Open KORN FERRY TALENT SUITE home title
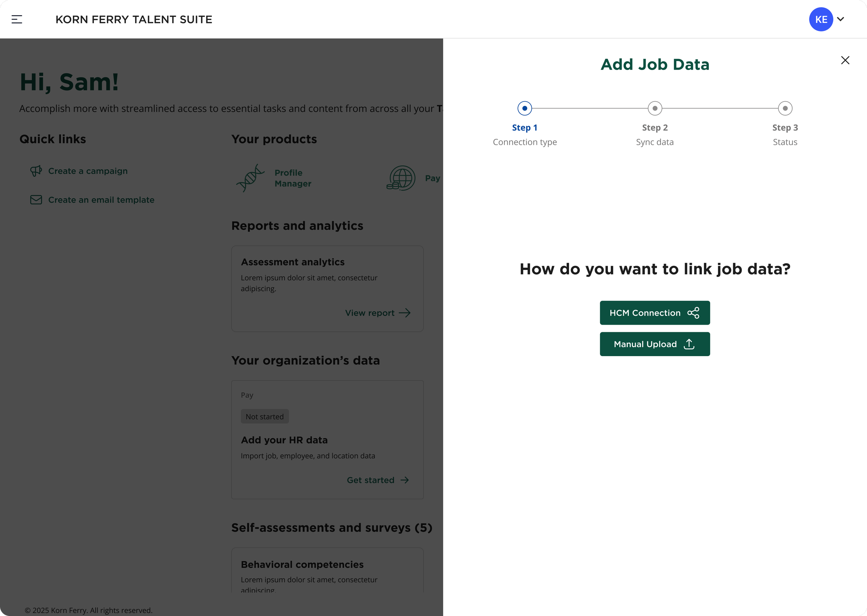The width and height of the screenshot is (867, 616). pos(134,19)
